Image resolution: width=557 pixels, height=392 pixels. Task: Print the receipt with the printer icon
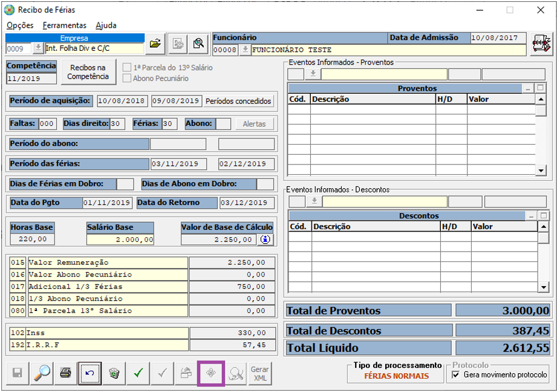66,373
